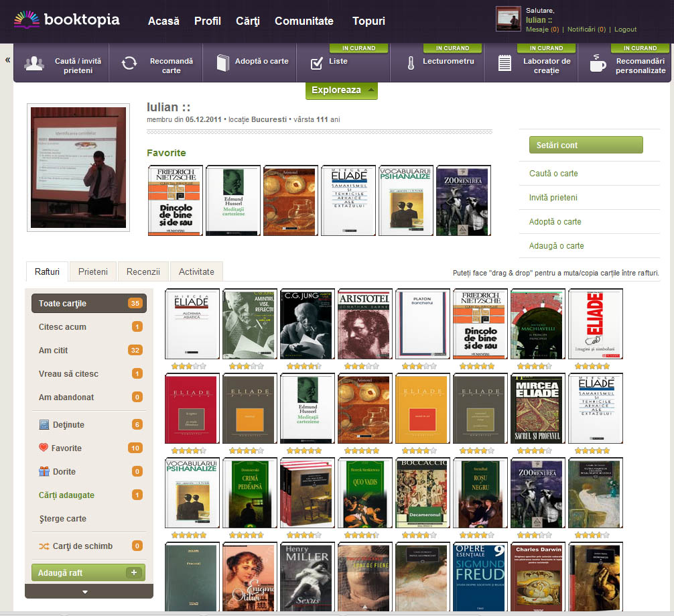674x616 pixels.
Task: Open the Adaugă o carte link
Action: point(556,245)
